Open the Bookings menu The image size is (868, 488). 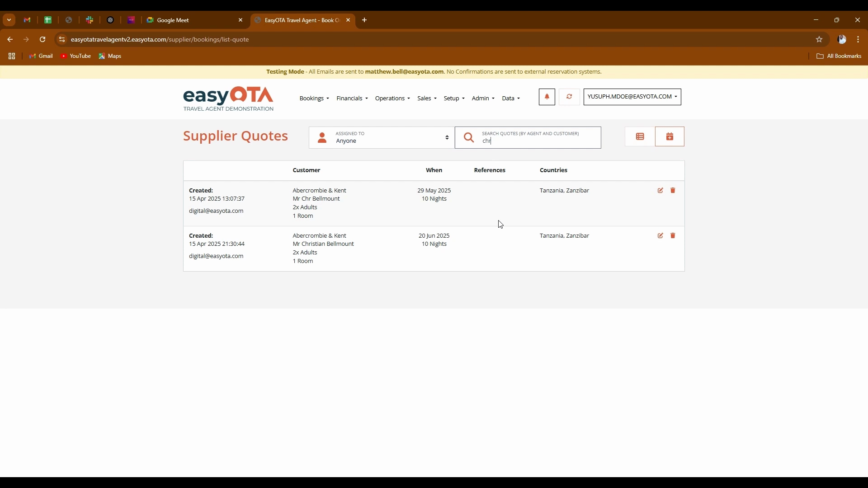(x=314, y=99)
